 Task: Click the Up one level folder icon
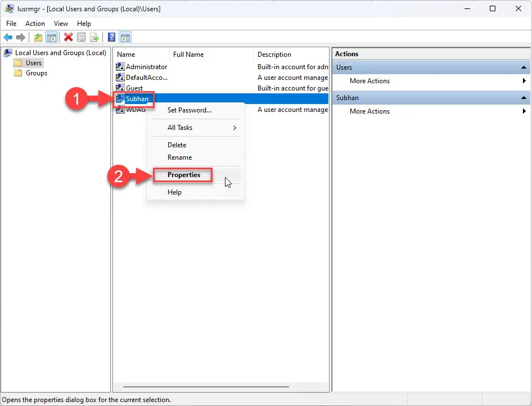(38, 37)
